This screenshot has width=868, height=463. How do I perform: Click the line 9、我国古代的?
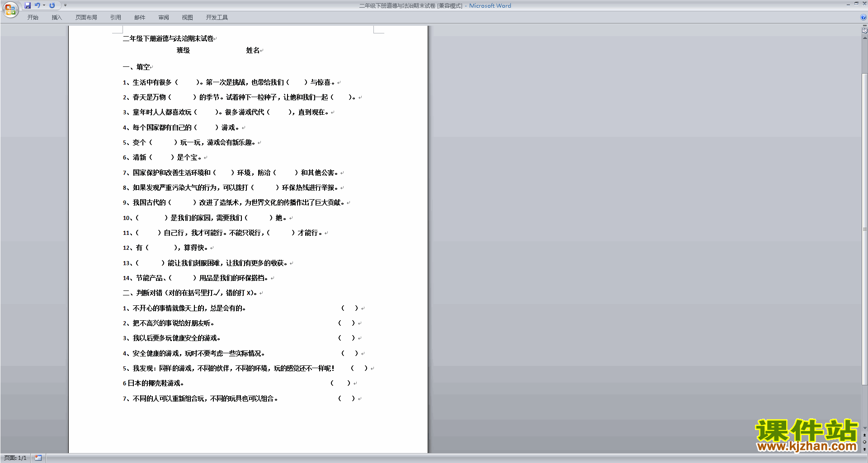pos(234,203)
